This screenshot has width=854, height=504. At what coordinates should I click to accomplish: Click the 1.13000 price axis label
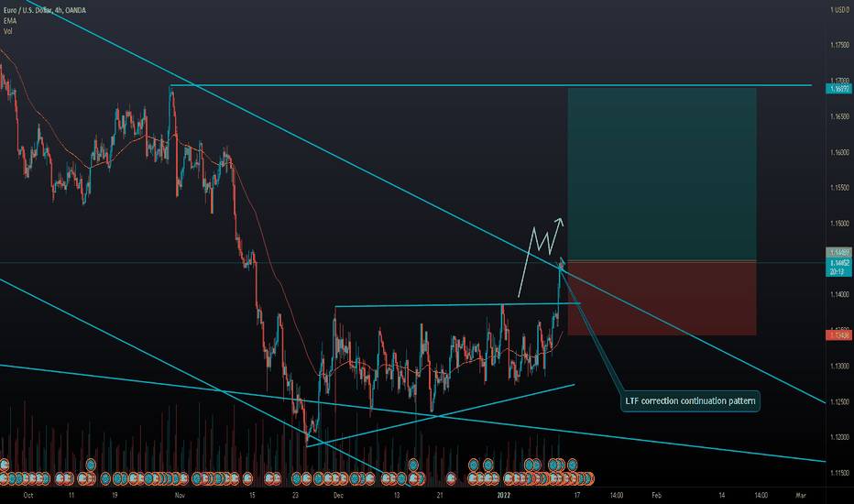click(839, 367)
